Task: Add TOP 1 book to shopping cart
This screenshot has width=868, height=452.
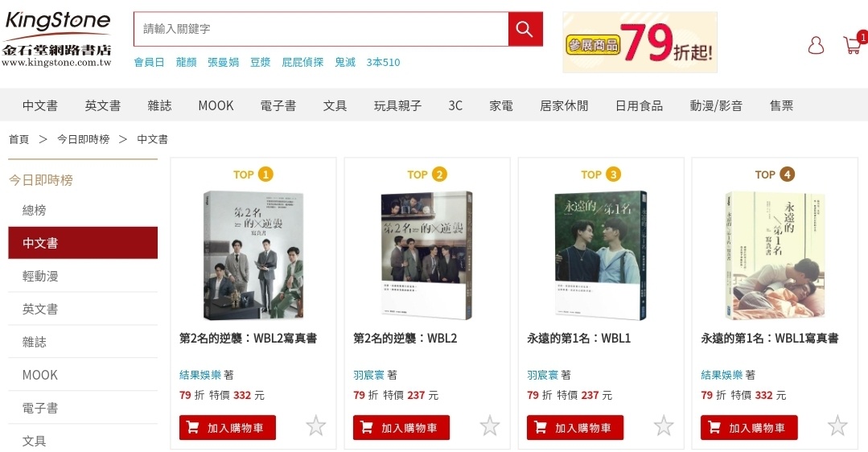Action: click(228, 428)
